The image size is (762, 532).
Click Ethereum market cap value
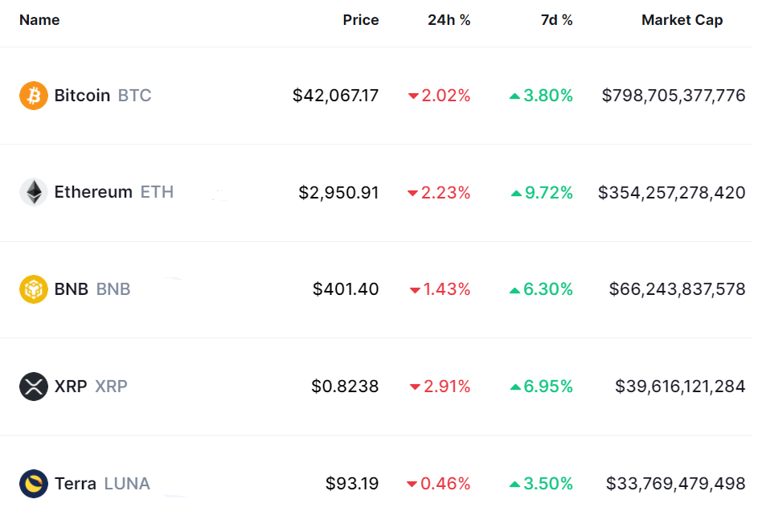coord(671,193)
